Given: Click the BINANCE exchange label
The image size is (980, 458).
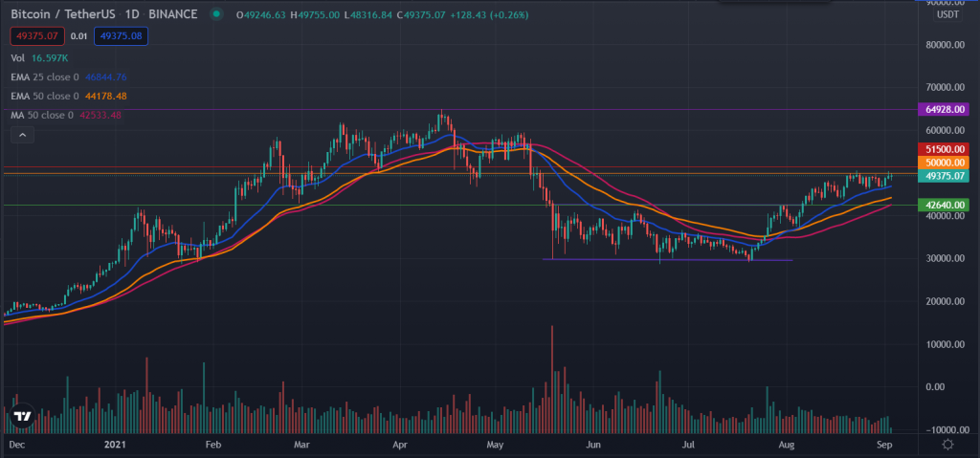Looking at the screenshot, I should click(x=172, y=13).
